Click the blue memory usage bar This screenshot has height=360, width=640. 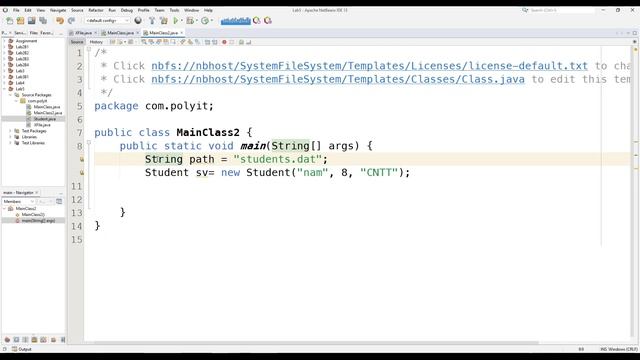click(236, 20)
